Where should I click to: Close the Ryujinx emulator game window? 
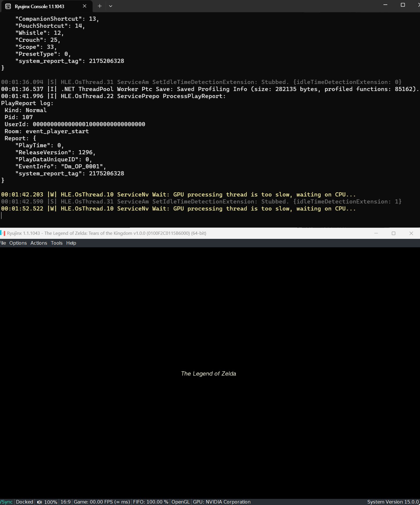click(411, 233)
